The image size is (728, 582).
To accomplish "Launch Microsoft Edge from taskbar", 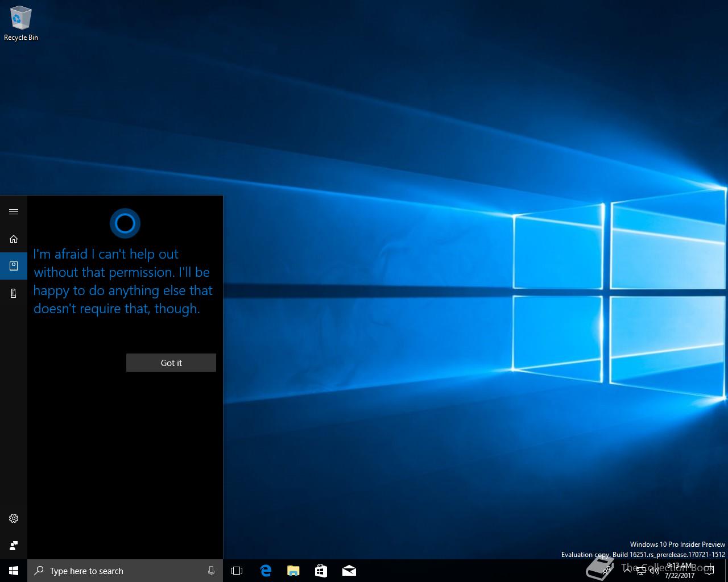I will click(266, 571).
